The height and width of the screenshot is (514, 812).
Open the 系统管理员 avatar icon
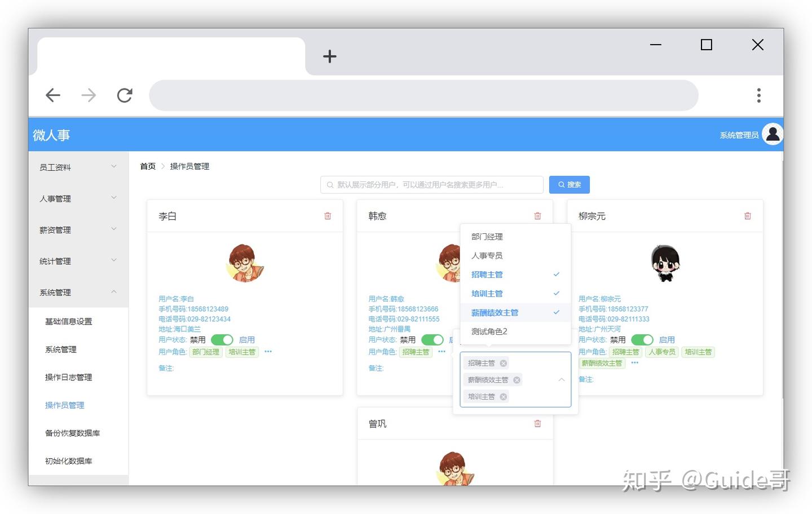click(773, 134)
